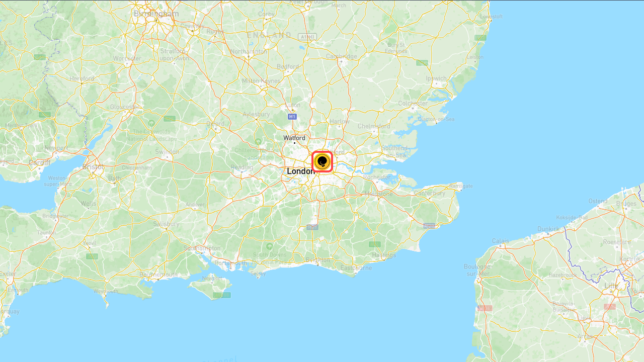Click the Canterbury label in Kent

coord(430,193)
